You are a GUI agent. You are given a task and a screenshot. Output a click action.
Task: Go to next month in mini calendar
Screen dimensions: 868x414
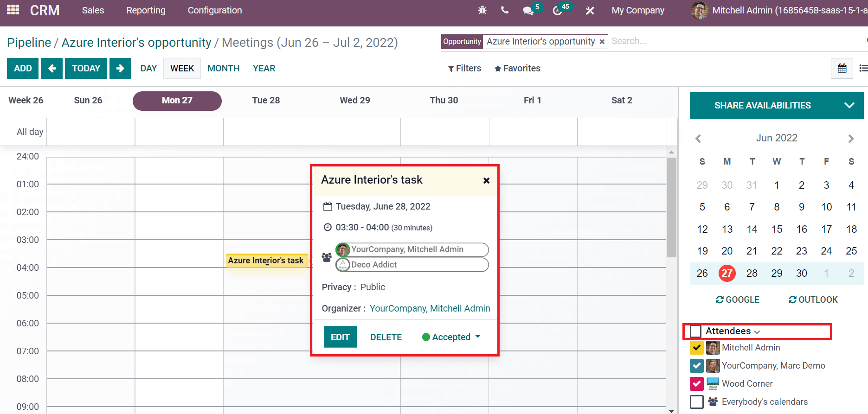tap(851, 138)
